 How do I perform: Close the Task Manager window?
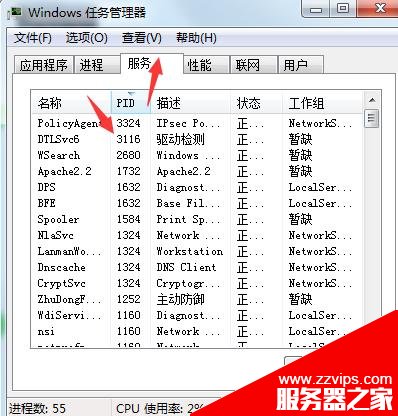377,9
